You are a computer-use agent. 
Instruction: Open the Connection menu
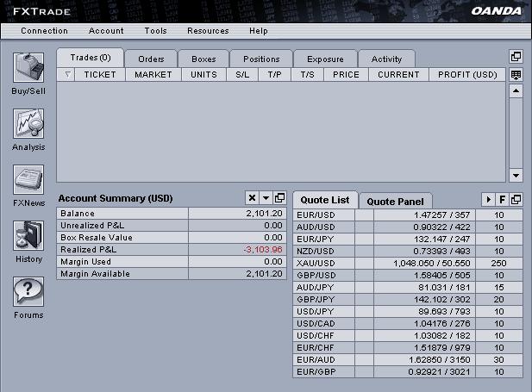point(45,31)
